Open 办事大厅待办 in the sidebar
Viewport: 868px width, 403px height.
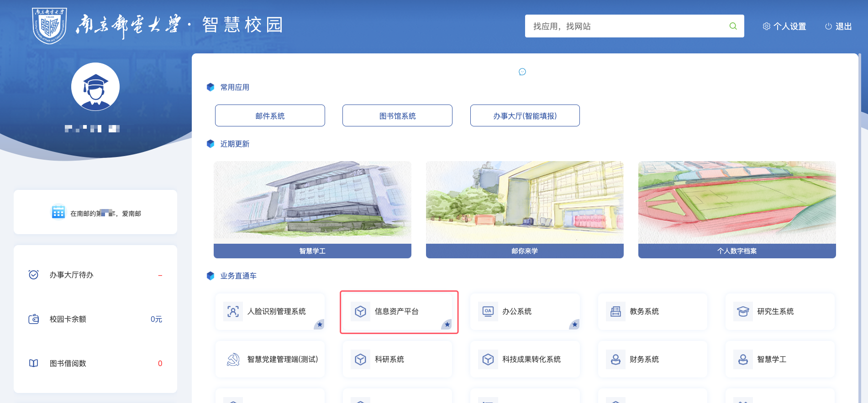[x=72, y=275]
